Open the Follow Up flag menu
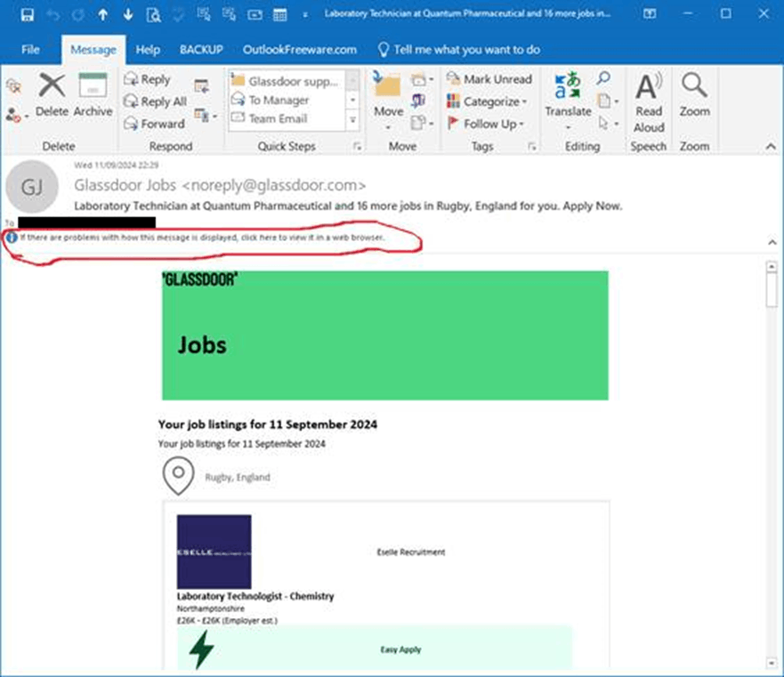Viewport: 784px width, 677px height. click(485, 124)
